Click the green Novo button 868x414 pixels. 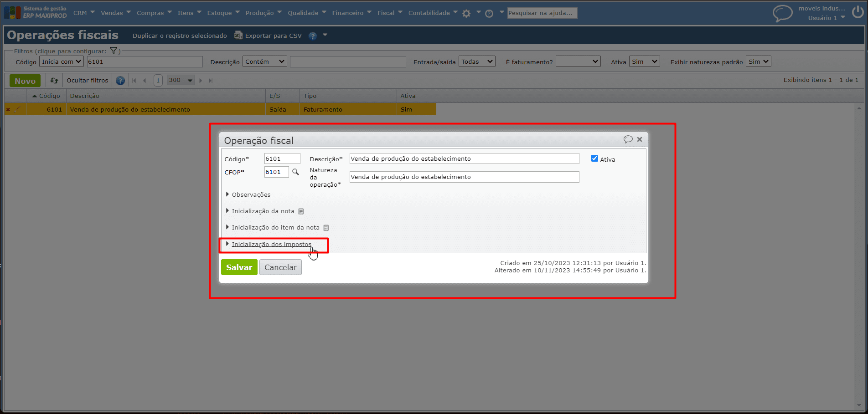(x=25, y=81)
